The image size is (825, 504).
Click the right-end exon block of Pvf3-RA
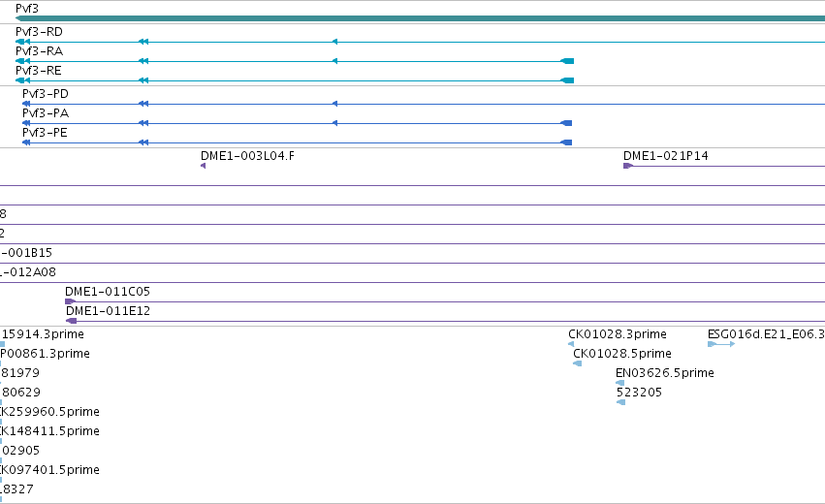point(568,61)
